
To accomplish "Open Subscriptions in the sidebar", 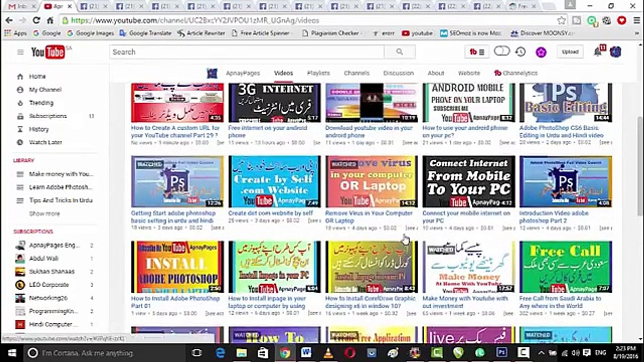I will [48, 116].
